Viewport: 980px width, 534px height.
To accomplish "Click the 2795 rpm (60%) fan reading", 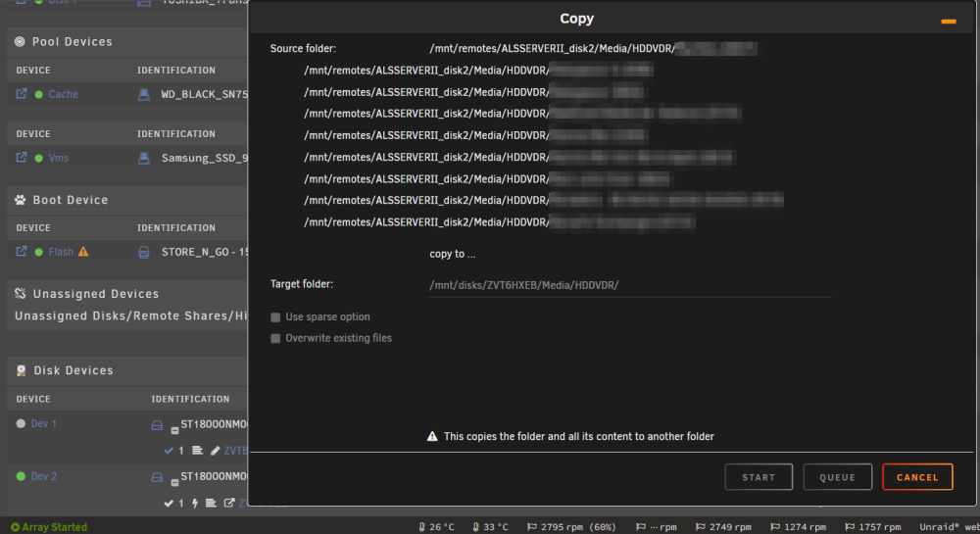I will click(572, 527).
